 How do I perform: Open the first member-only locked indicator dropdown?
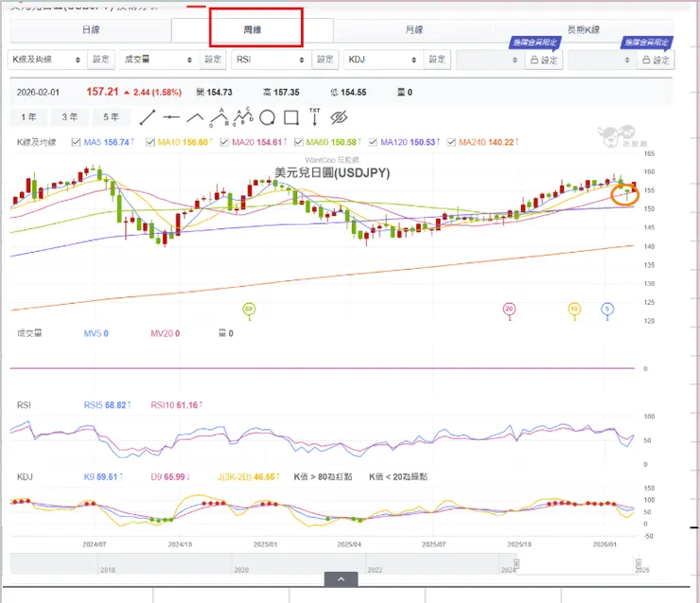pyautogui.click(x=488, y=60)
